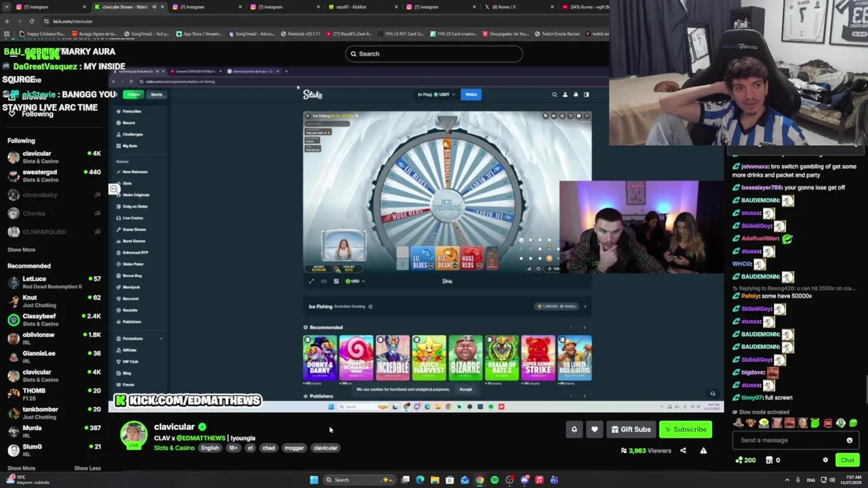Open the Slots & Casino category link
The height and width of the screenshot is (488, 868).
[x=174, y=448]
